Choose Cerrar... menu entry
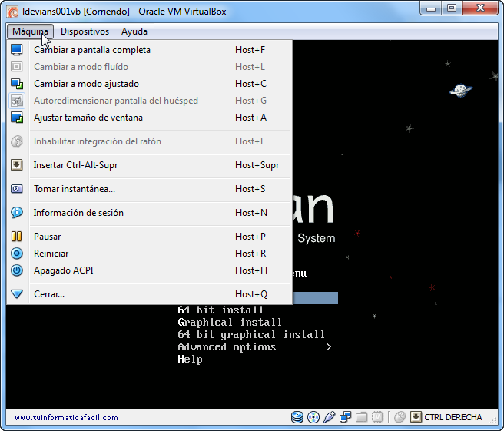The image size is (504, 431). click(x=150, y=294)
